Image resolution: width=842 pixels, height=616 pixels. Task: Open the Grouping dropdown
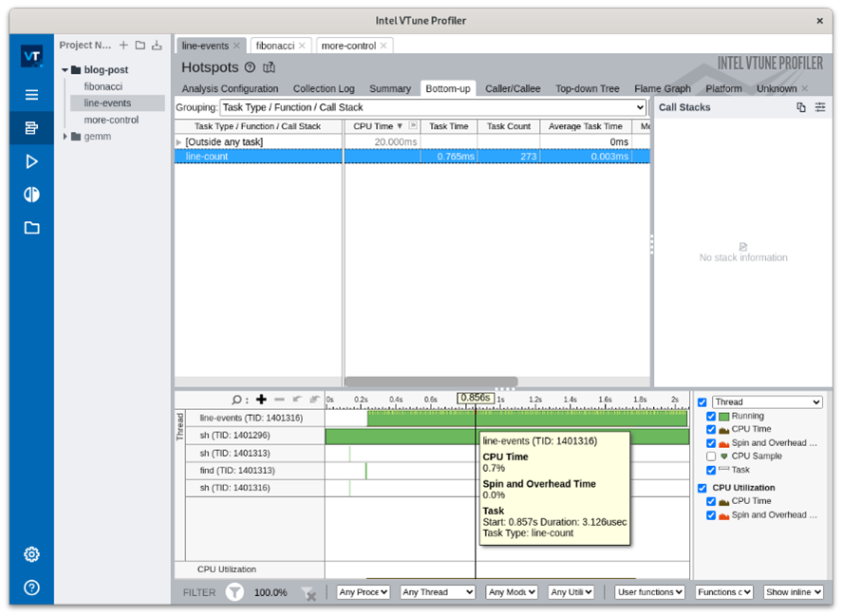(x=433, y=107)
